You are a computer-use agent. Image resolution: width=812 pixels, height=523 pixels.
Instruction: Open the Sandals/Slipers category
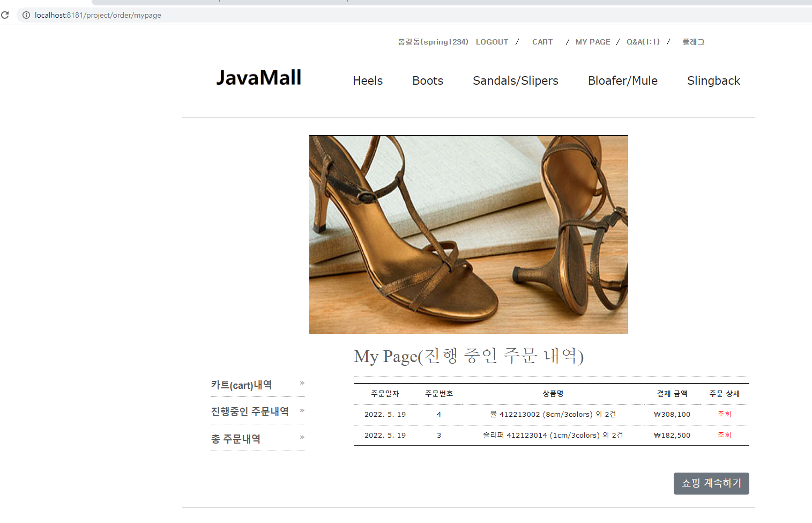pyautogui.click(x=516, y=80)
